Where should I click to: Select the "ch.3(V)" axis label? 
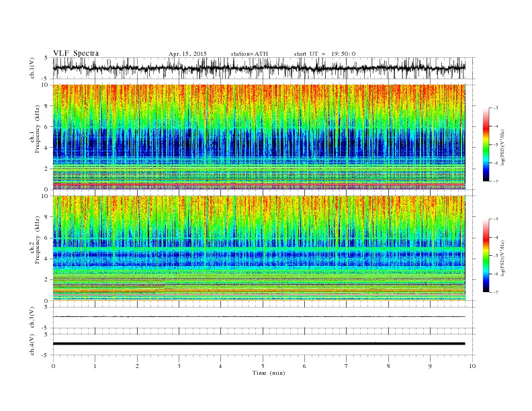click(x=32, y=318)
